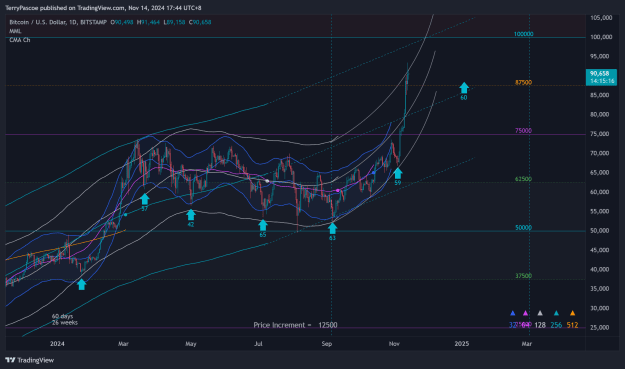Viewport: 625px width, 369px height.
Task: Click the blue triangle above 32
Action: (x=513, y=313)
